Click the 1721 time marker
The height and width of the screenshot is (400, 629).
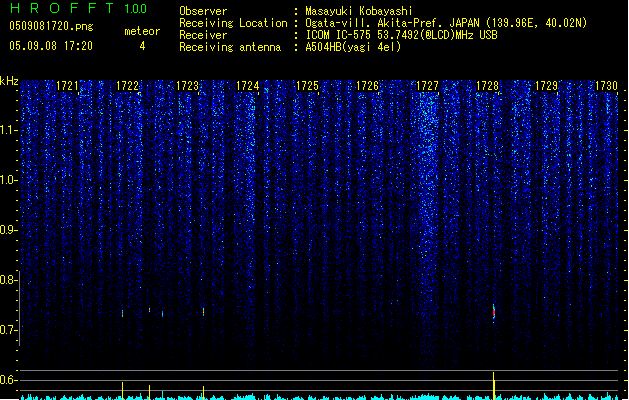coord(67,86)
